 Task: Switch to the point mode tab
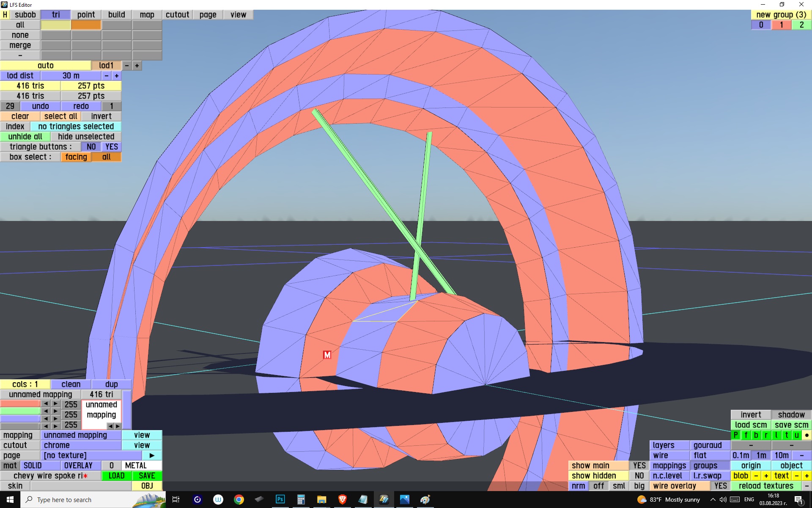click(x=86, y=14)
